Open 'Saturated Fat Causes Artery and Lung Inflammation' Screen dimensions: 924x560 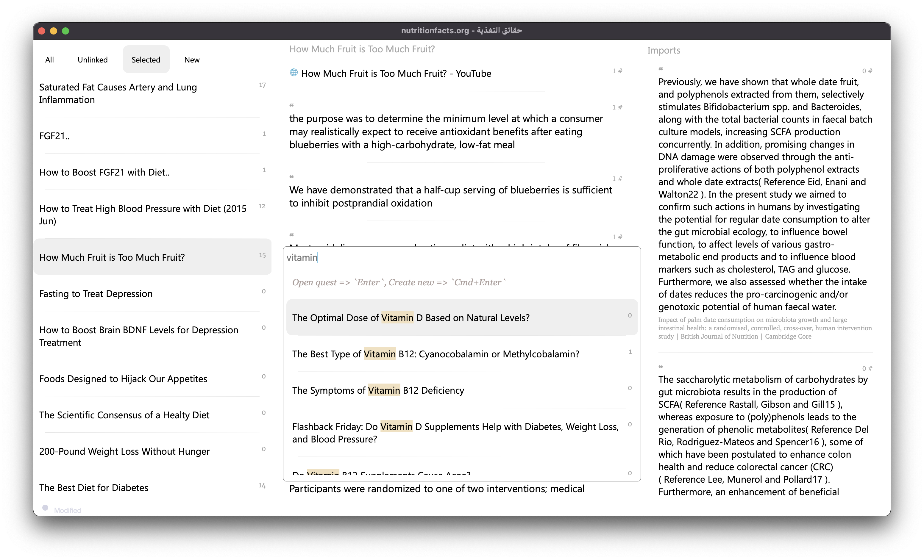pos(152,93)
